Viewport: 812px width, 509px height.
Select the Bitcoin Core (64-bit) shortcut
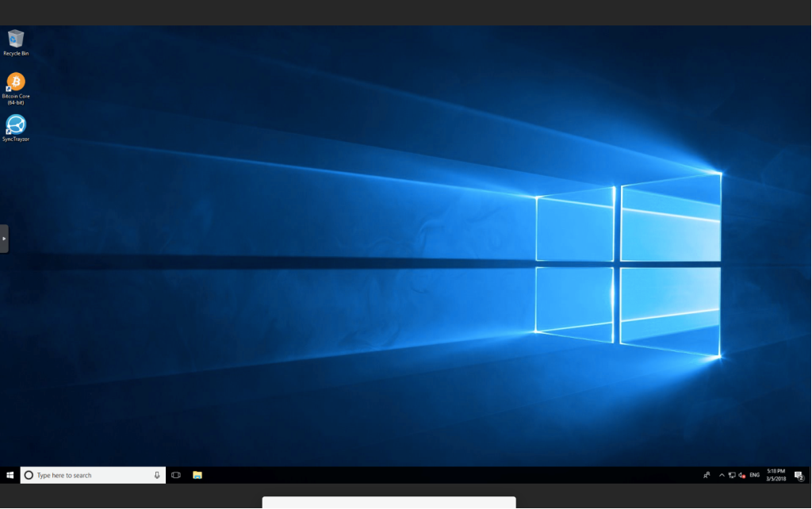point(16,89)
